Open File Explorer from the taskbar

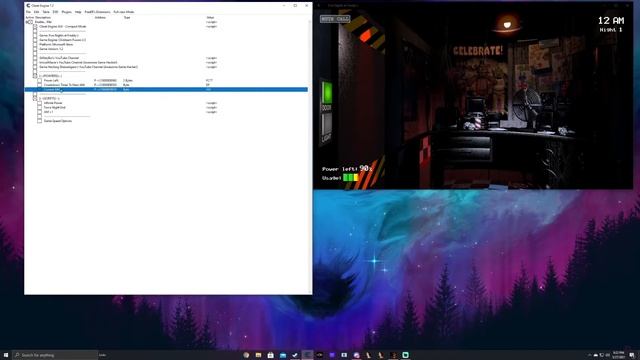coord(258,355)
